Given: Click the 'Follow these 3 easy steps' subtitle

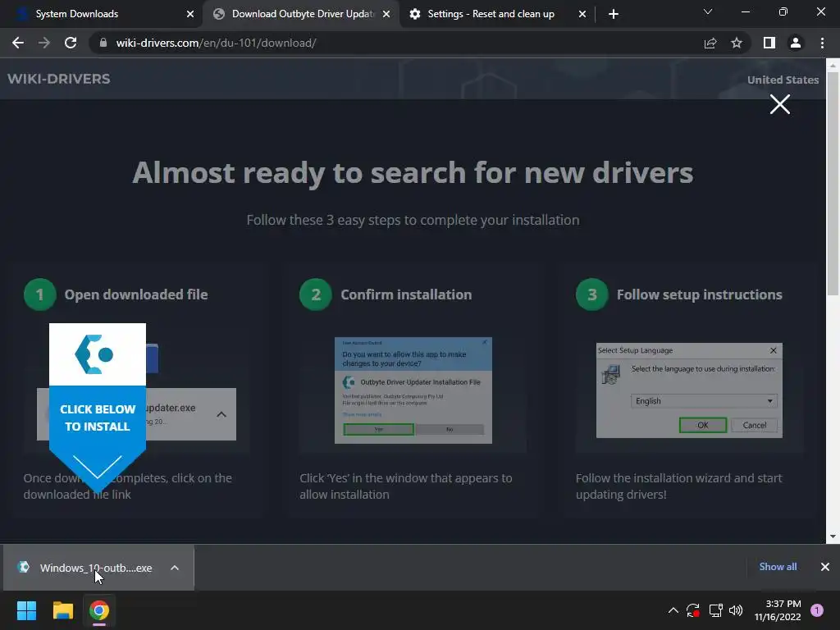Looking at the screenshot, I should (x=413, y=220).
